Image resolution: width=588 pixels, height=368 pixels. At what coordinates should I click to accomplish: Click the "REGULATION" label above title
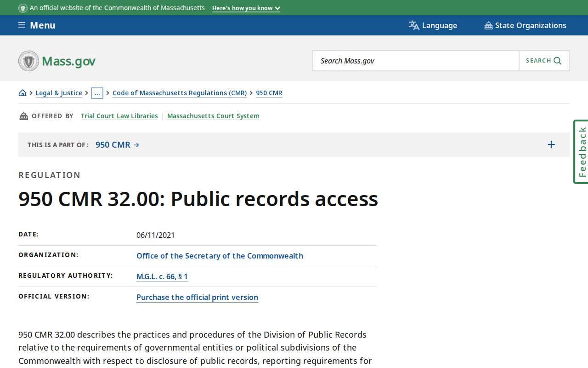point(50,175)
